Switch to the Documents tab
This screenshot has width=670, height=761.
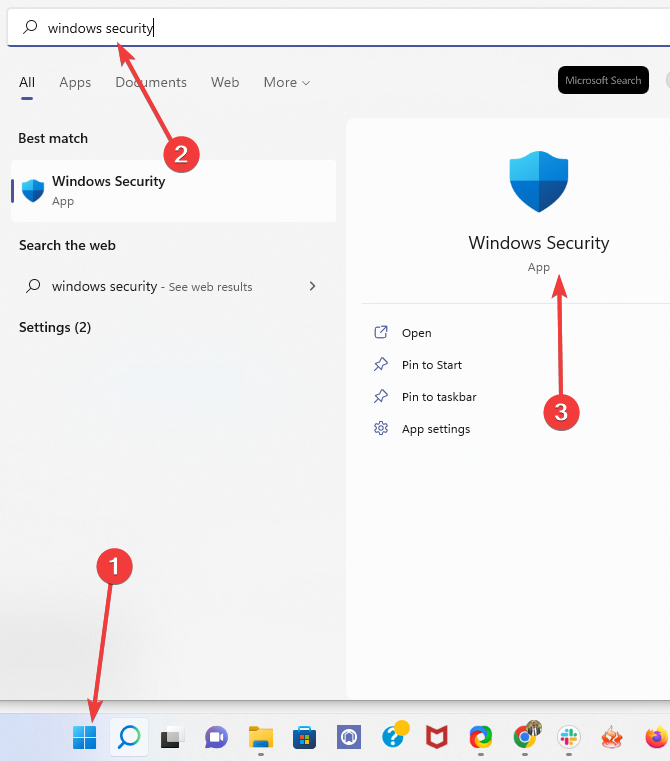[x=151, y=82]
